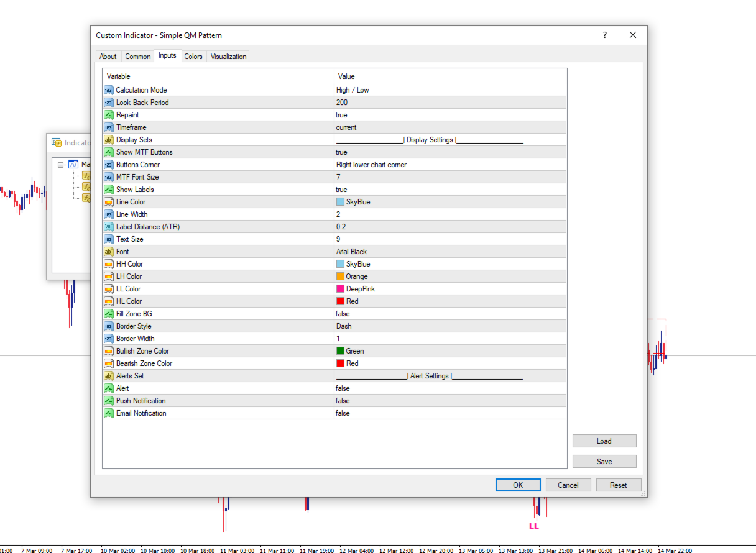The image size is (756, 553).
Task: Edit the Look Back Period value 200
Action: tap(450, 103)
